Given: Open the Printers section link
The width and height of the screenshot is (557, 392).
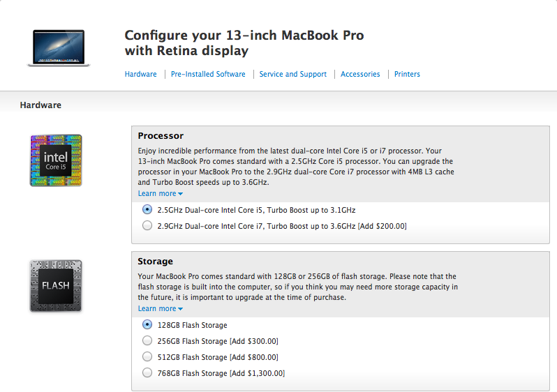Looking at the screenshot, I should point(407,74).
